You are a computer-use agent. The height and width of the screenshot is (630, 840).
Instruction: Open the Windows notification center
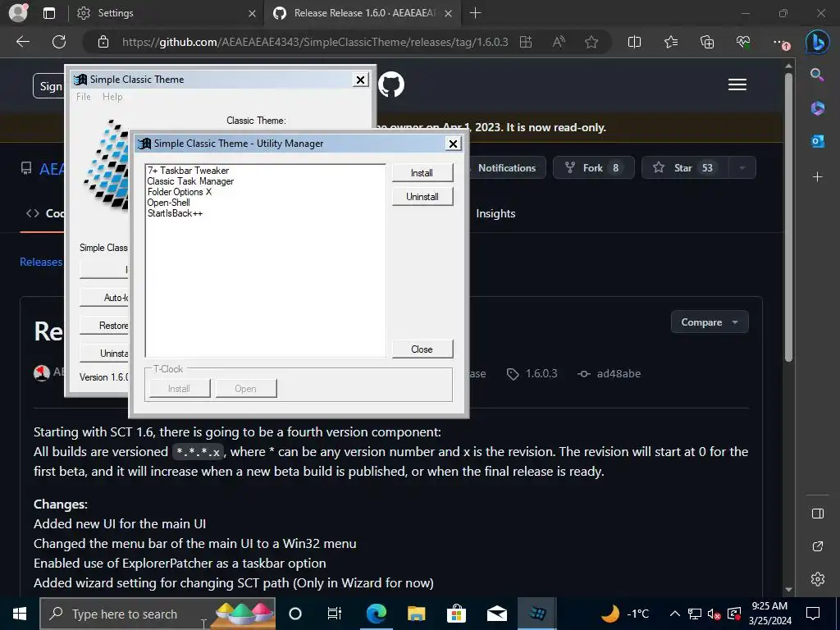coord(813,614)
